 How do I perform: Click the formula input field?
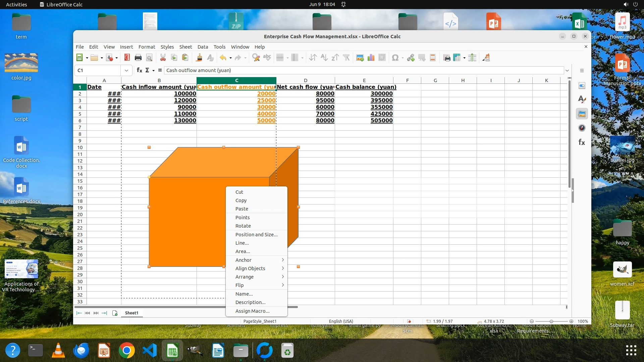(362, 70)
